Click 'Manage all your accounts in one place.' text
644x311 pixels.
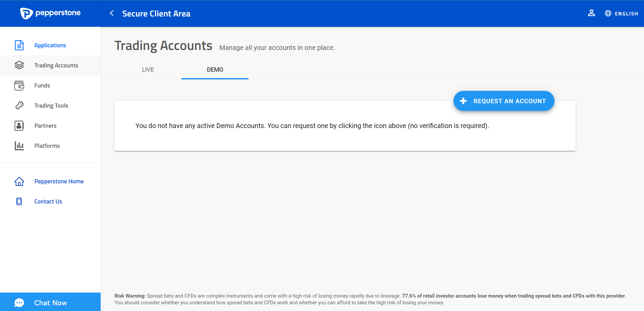pos(277,48)
